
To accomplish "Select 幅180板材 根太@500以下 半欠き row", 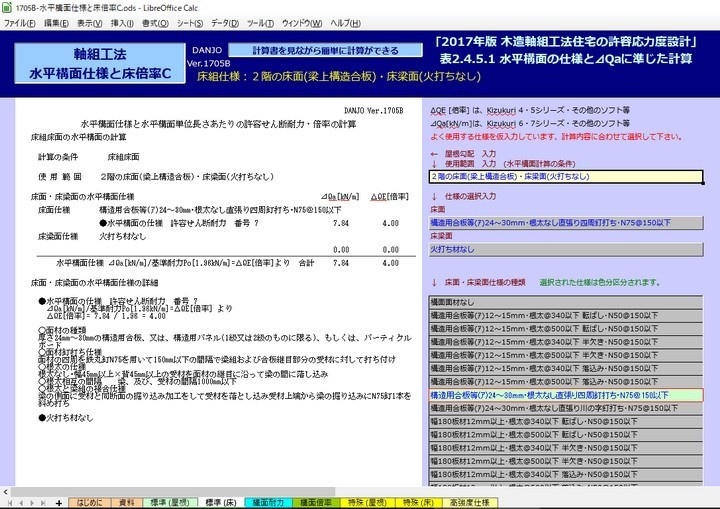I will point(566,461).
